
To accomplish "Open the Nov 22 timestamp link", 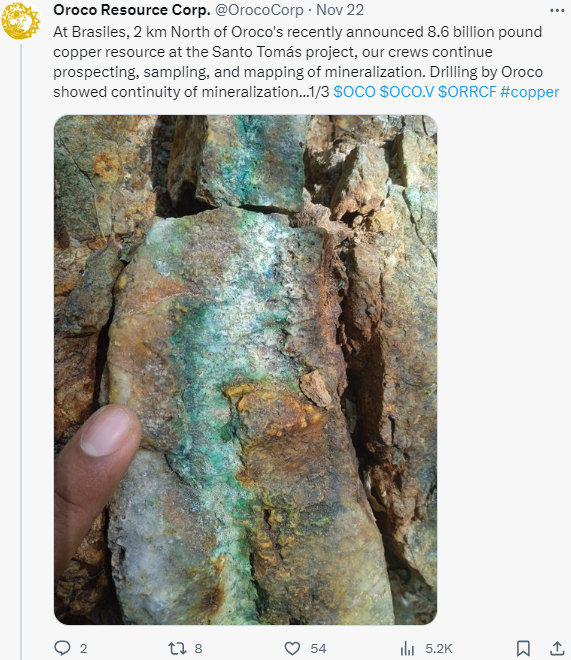I will pos(340,10).
